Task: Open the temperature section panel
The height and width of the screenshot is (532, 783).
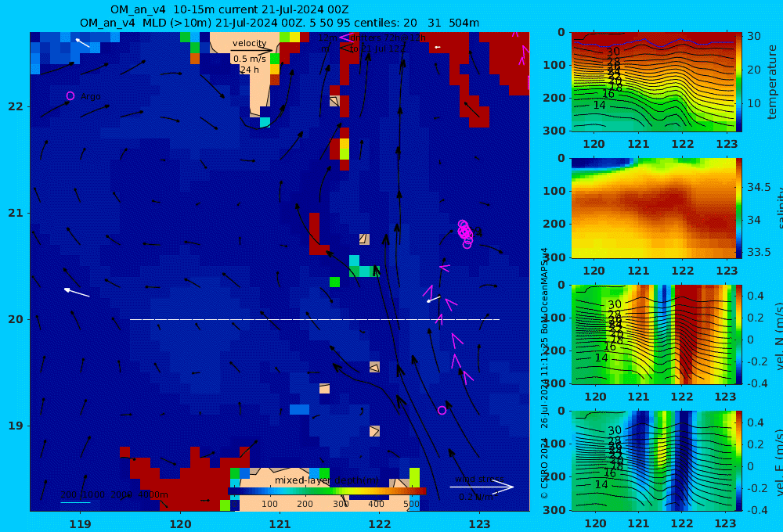Action: click(x=653, y=82)
